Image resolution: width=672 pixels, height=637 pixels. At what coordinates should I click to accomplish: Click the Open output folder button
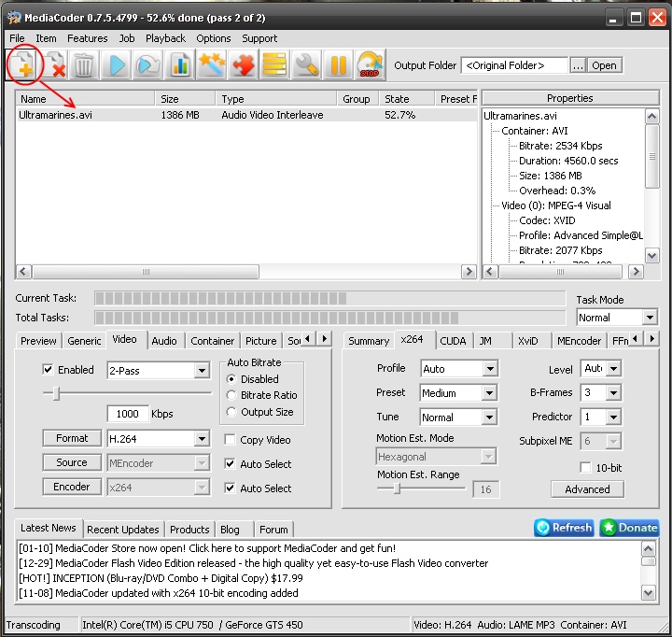point(604,65)
